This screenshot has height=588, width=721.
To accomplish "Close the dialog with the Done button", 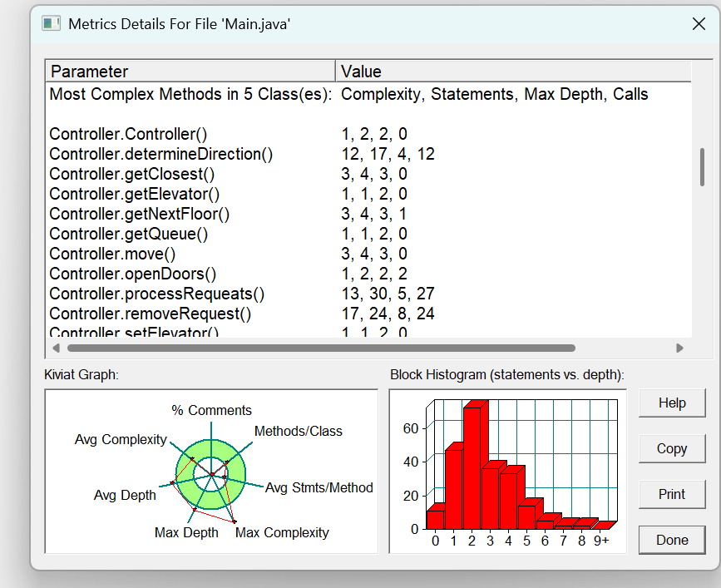I will pos(672,541).
